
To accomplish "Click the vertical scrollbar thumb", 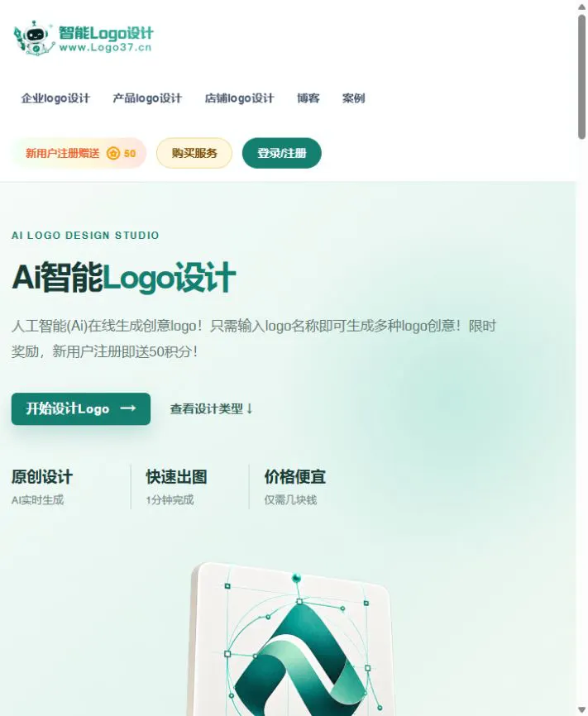I will 581,76.
